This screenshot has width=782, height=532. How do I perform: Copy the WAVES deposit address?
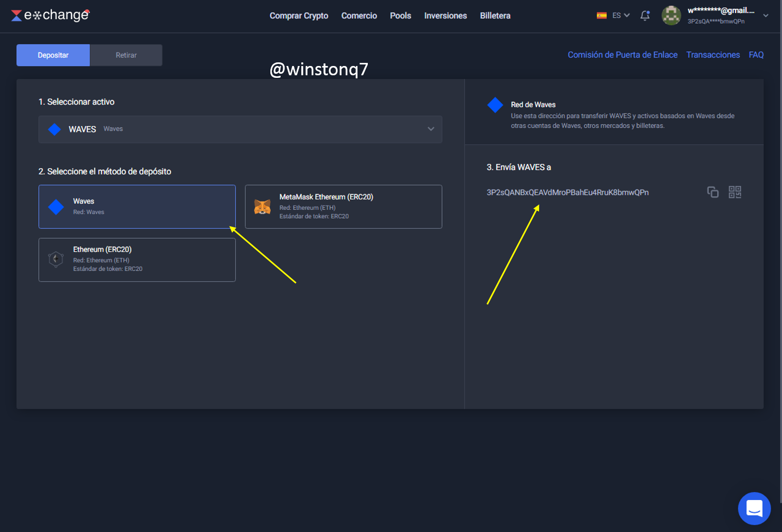pyautogui.click(x=713, y=192)
